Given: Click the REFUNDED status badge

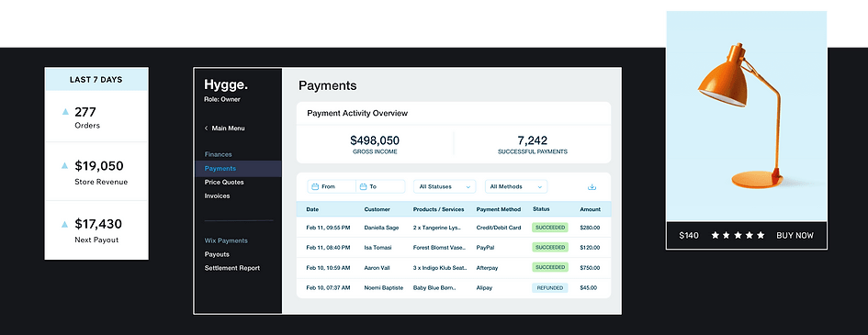Looking at the screenshot, I should [x=549, y=288].
